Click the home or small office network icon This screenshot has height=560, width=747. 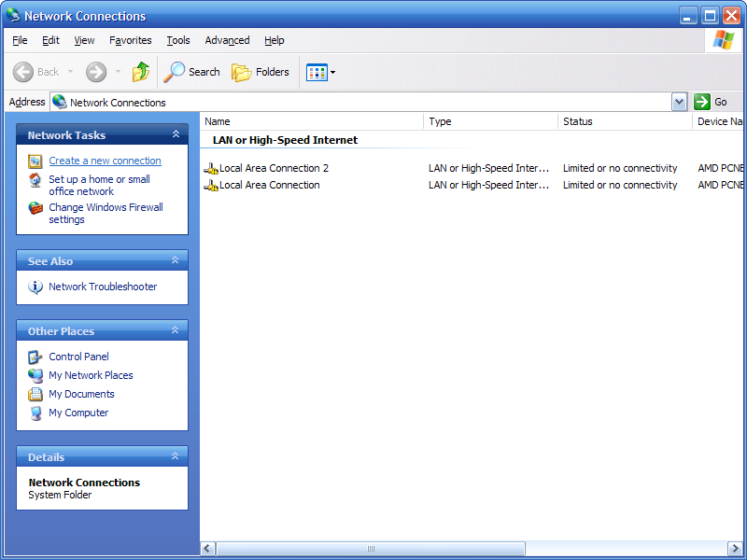[x=35, y=180]
